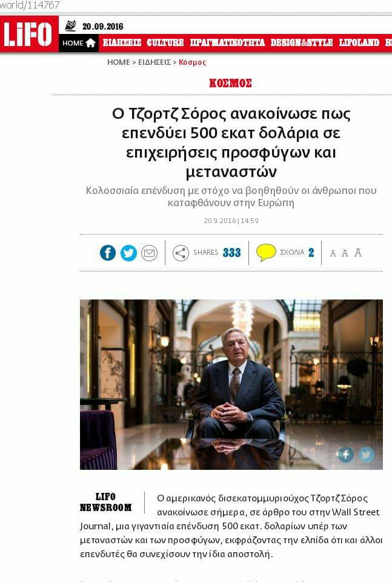Screen dimensions: 392x582
Task: Share the article on Facebook
Action: 108,253
